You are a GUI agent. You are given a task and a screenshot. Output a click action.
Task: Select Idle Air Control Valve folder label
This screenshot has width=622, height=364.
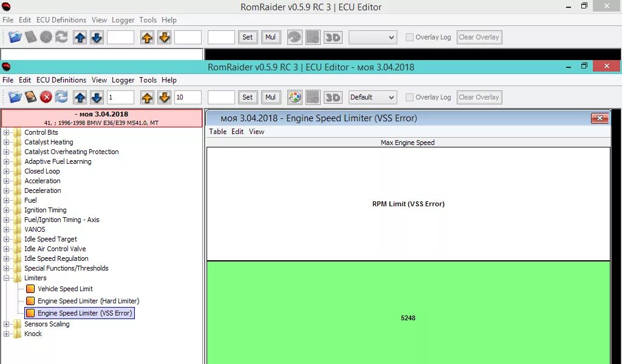click(x=55, y=249)
